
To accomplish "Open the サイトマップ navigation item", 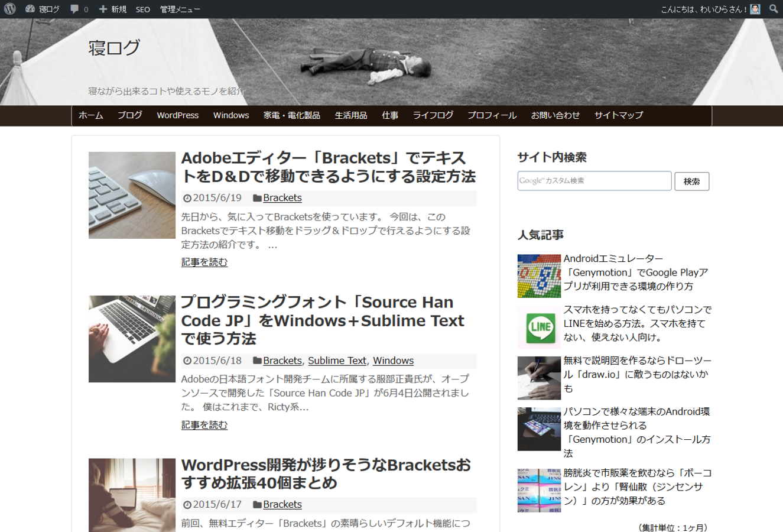I will click(618, 115).
